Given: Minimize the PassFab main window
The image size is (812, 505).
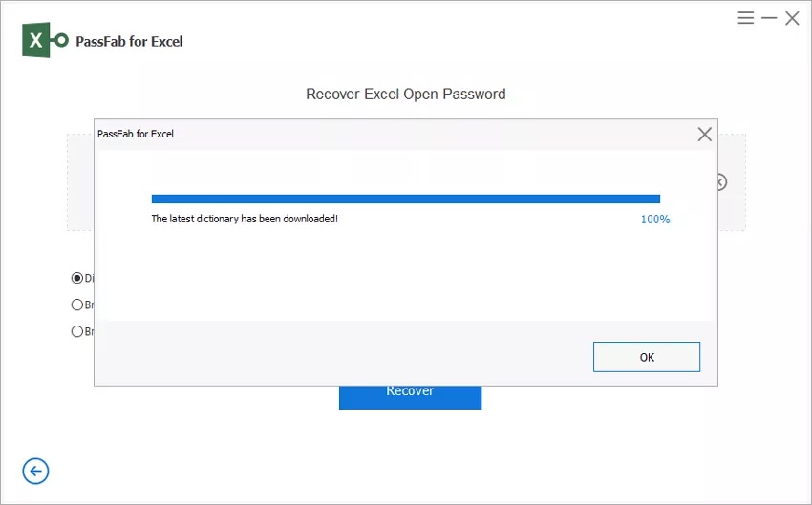Looking at the screenshot, I should [769, 18].
